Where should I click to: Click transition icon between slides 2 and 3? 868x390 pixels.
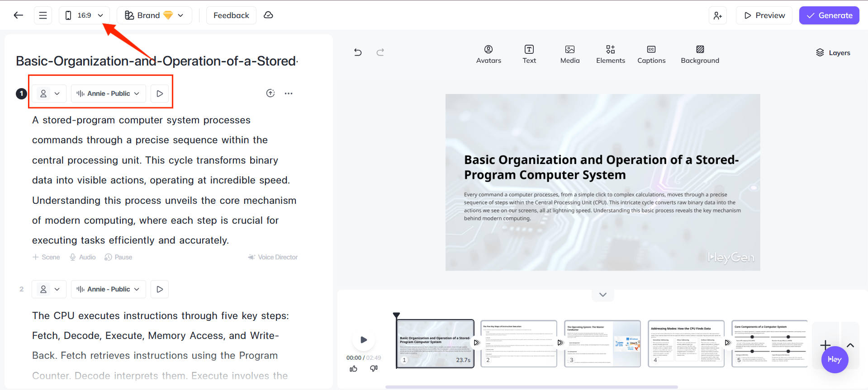[560, 343]
